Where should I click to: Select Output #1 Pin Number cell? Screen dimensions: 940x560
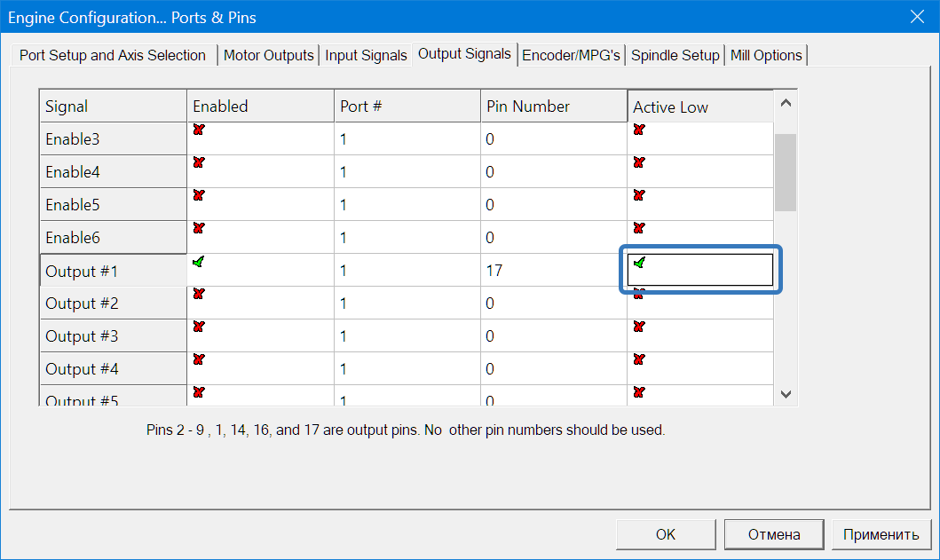pyautogui.click(x=552, y=271)
